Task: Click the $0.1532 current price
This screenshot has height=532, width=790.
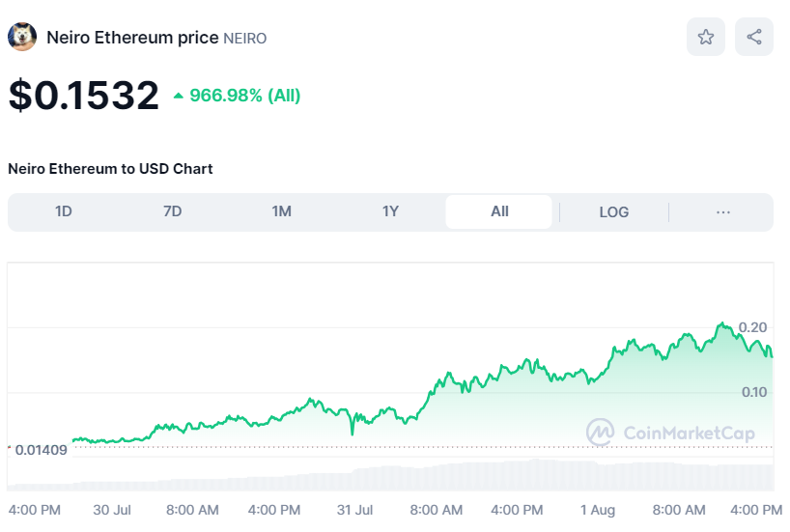Action: tap(84, 96)
